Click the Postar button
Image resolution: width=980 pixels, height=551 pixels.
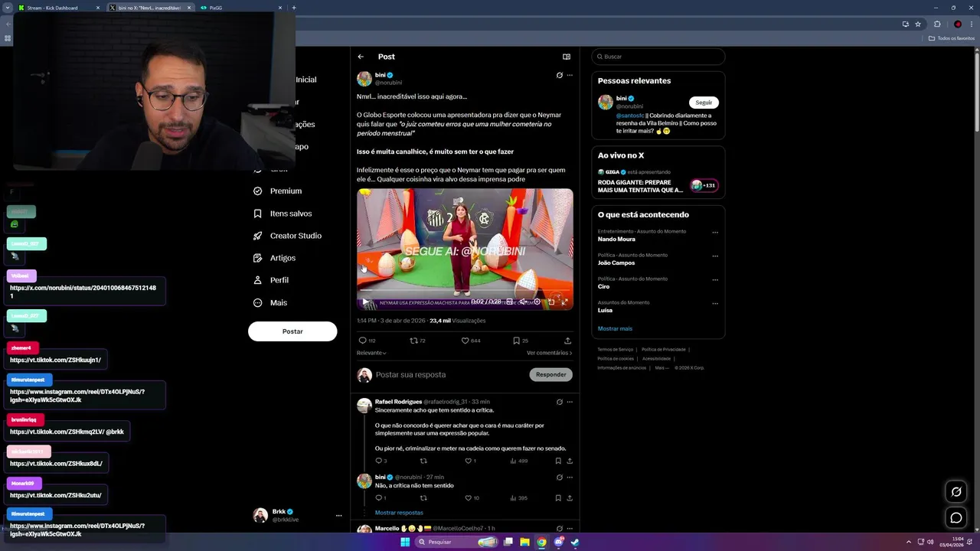point(292,331)
